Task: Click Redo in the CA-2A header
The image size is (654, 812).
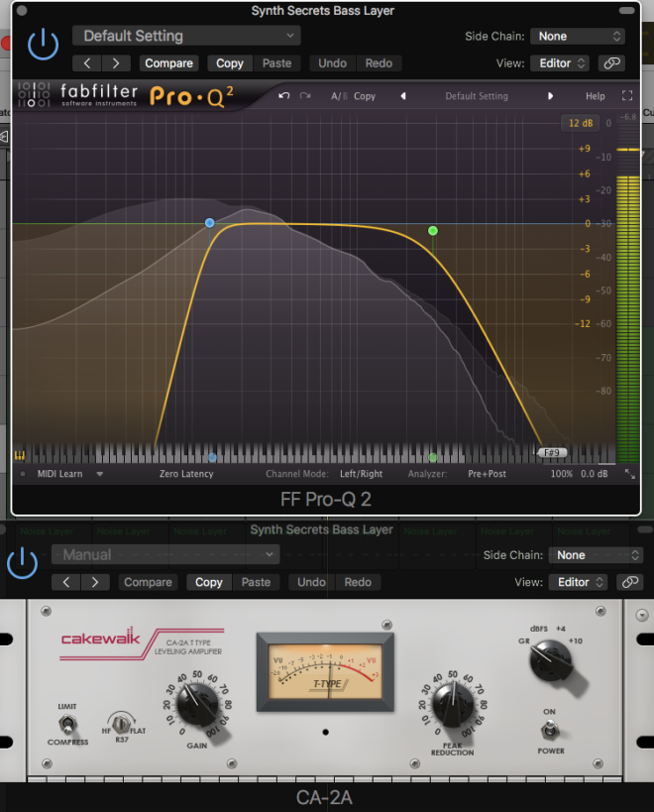Action: tap(358, 582)
